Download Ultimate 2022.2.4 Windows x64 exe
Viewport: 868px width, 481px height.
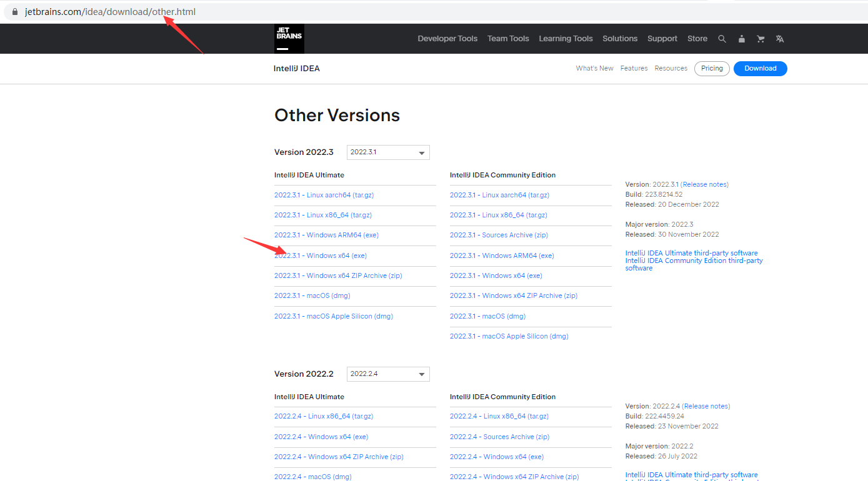pyautogui.click(x=321, y=437)
